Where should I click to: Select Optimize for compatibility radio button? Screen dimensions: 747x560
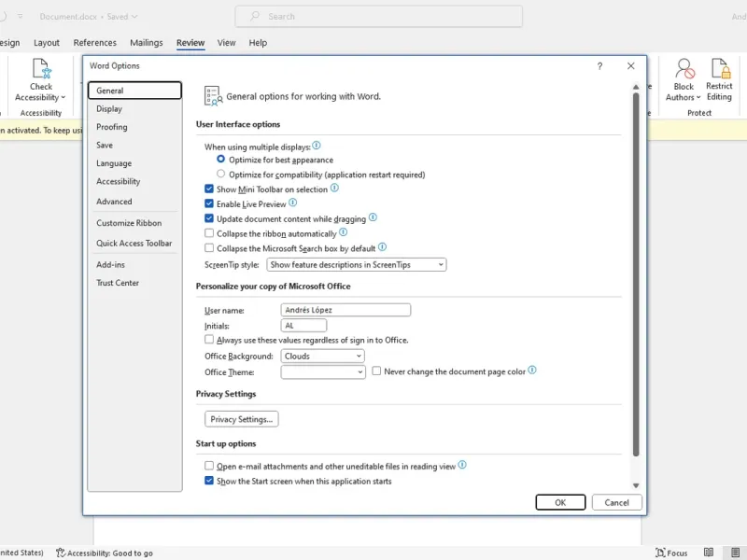220,174
